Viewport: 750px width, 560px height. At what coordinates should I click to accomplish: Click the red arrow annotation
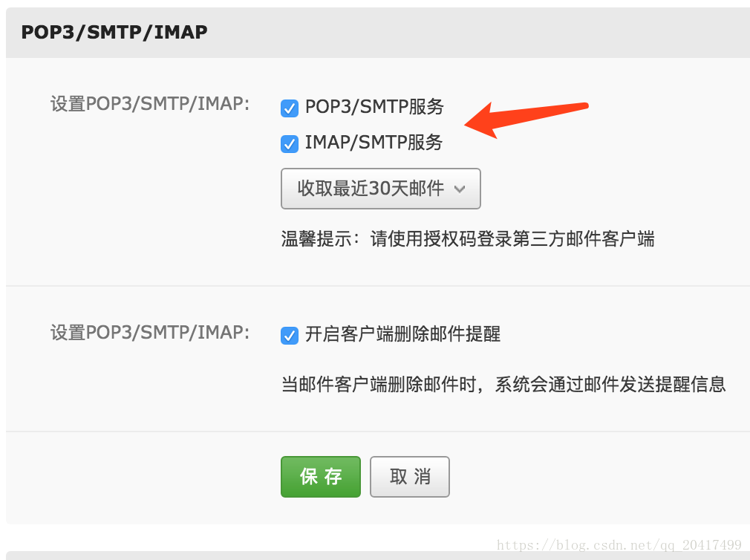coord(526,120)
